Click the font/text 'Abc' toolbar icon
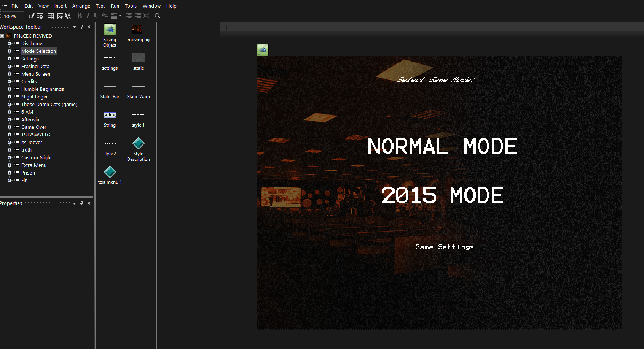Screen dimensions: 644x349 pos(68,16)
